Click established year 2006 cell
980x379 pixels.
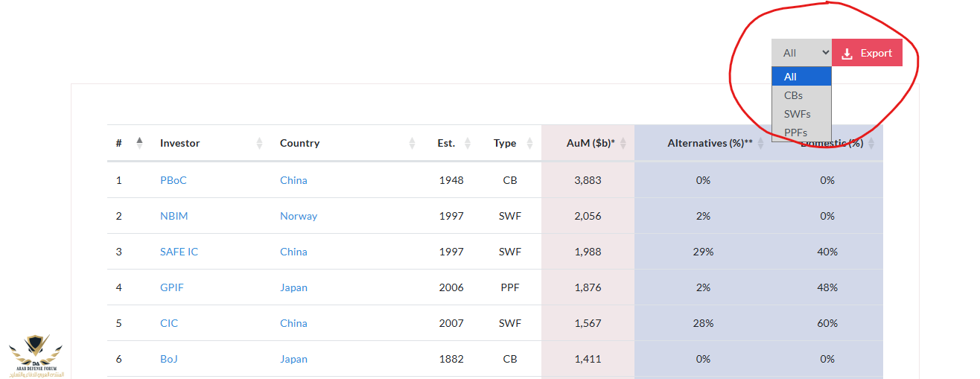coord(451,287)
